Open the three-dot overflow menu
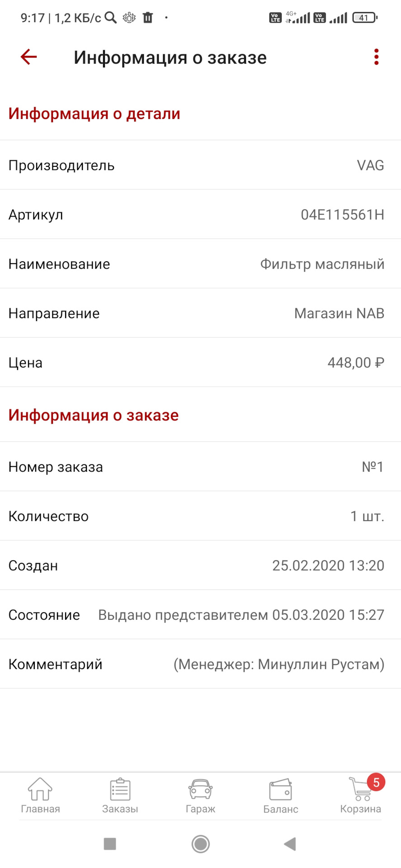401x868 pixels. click(376, 57)
